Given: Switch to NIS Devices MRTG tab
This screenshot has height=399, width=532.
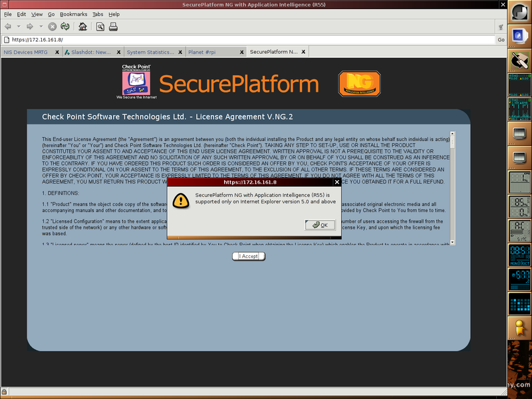Looking at the screenshot, I should tap(26, 53).
